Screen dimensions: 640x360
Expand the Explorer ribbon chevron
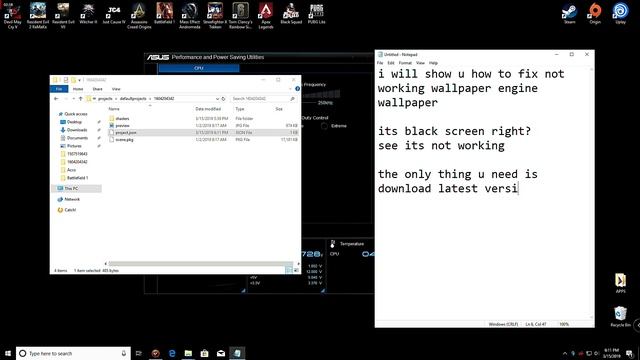(290, 89)
